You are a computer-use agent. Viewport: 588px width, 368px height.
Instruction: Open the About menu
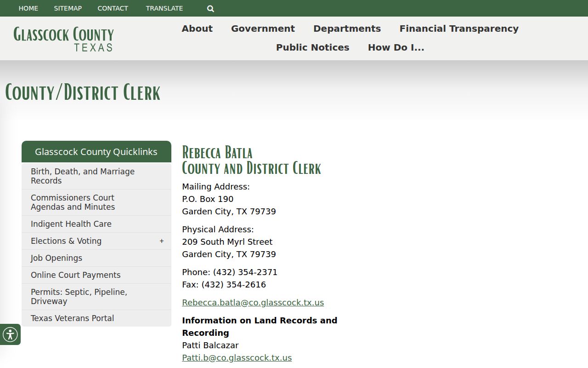coord(197,29)
